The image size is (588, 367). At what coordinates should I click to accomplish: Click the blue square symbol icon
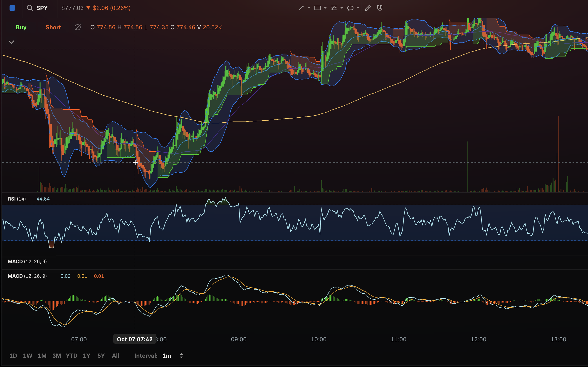[x=12, y=8]
